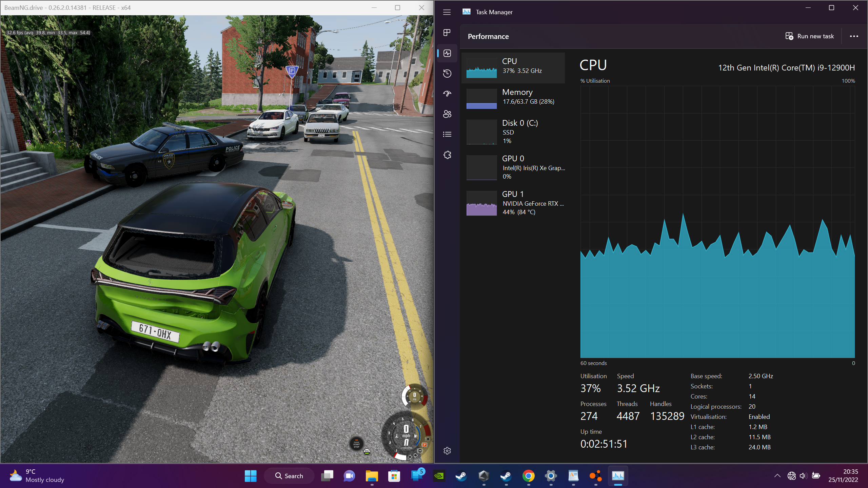Click the Speed value 3.52 GHz
The height and width of the screenshot is (488, 868).
[638, 388]
